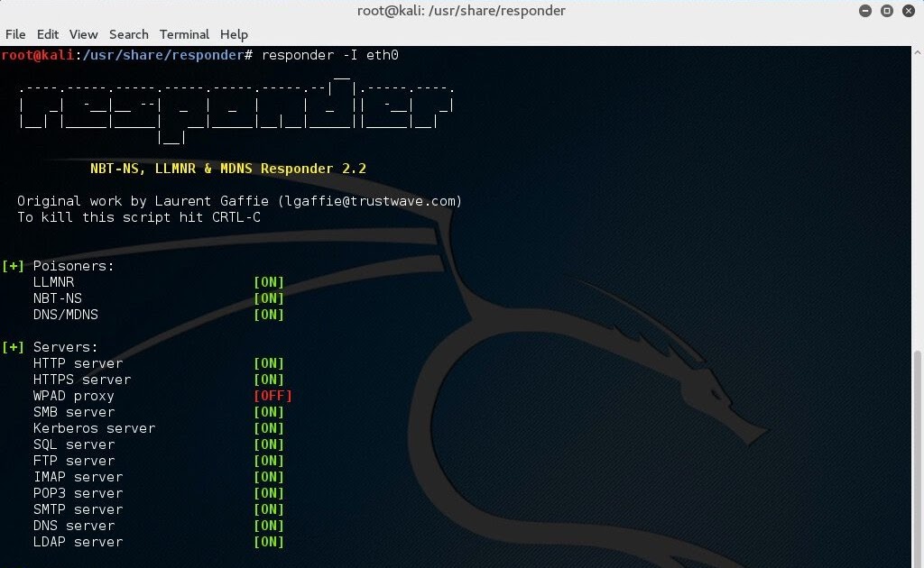Click the [ON] status for IMAP server

click(x=269, y=477)
